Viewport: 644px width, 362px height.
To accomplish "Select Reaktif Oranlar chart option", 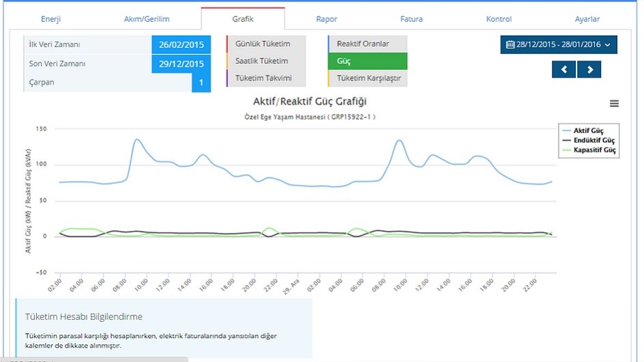I will [368, 44].
